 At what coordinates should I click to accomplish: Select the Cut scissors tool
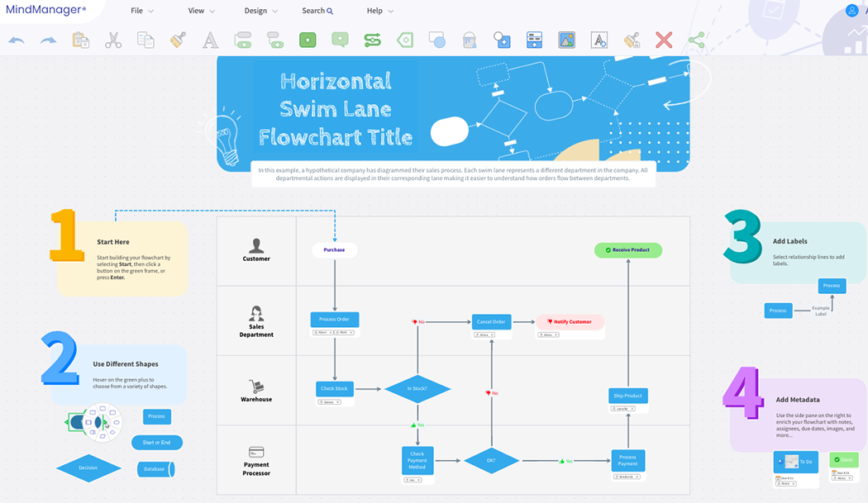tap(113, 40)
